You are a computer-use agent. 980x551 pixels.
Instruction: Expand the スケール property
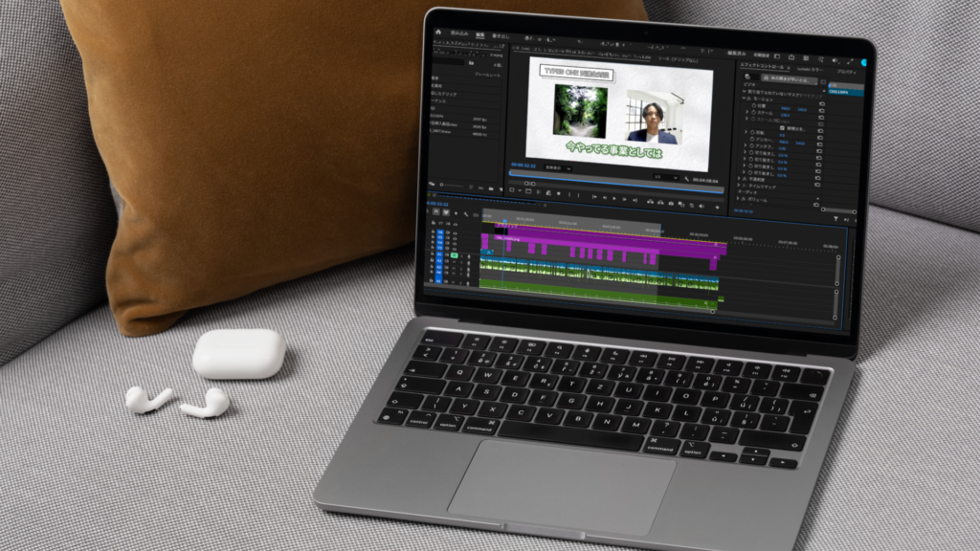click(746, 112)
